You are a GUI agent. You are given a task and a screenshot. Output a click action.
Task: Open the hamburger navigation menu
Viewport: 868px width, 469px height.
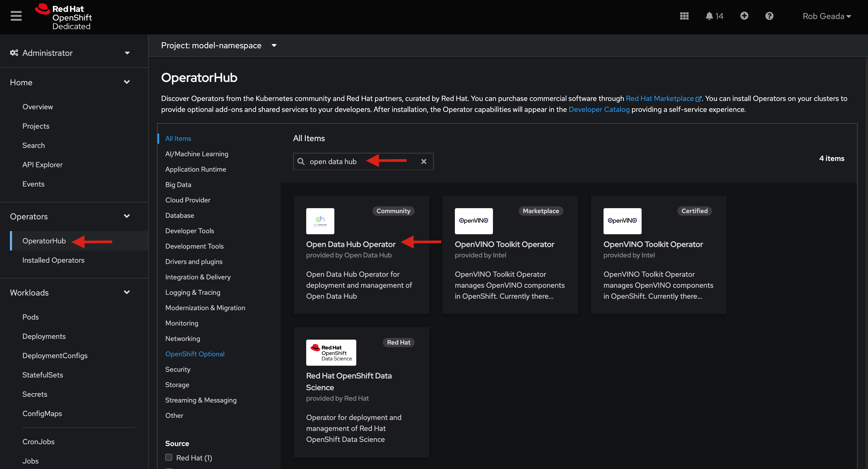tap(16, 16)
